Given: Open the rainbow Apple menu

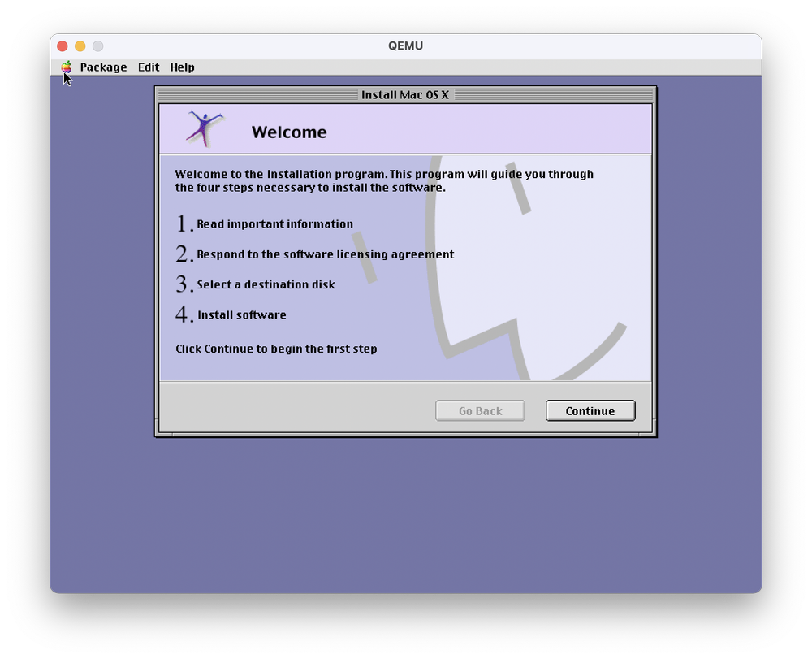Looking at the screenshot, I should pos(67,67).
